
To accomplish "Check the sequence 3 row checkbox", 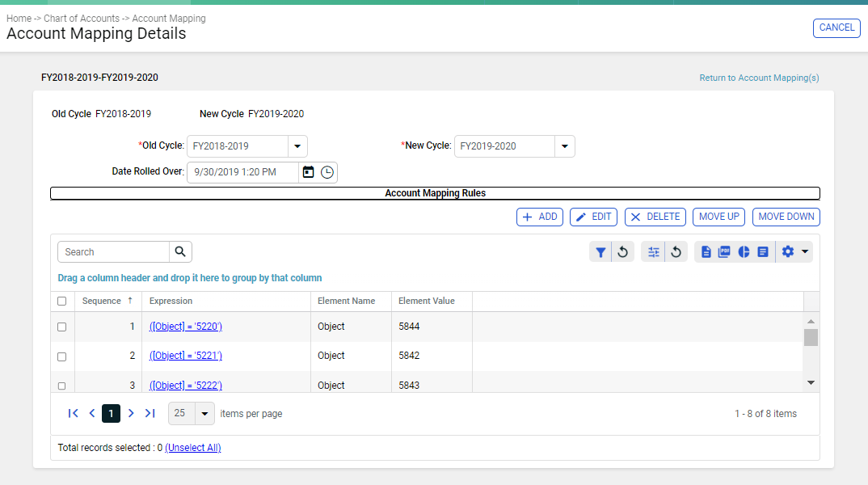I will click(x=62, y=386).
